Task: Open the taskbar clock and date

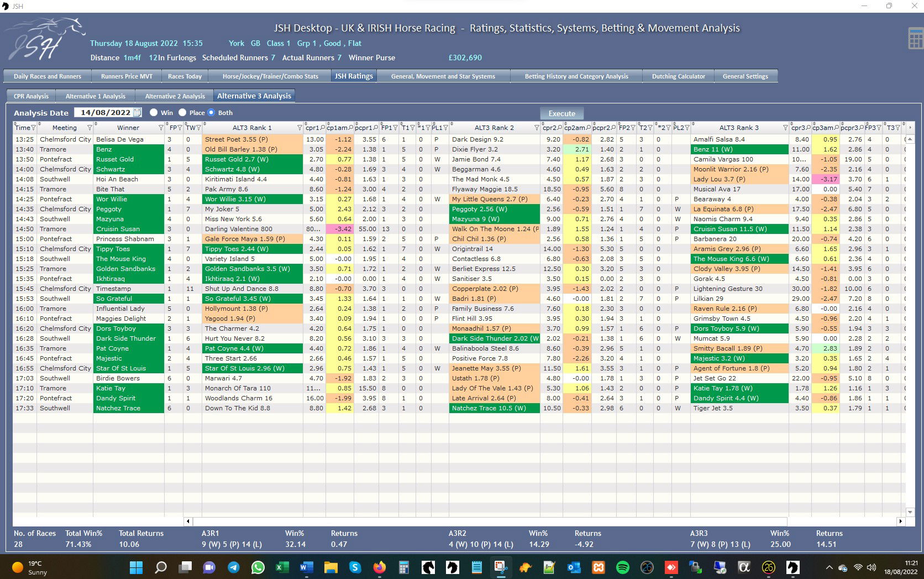Action: tap(901, 567)
